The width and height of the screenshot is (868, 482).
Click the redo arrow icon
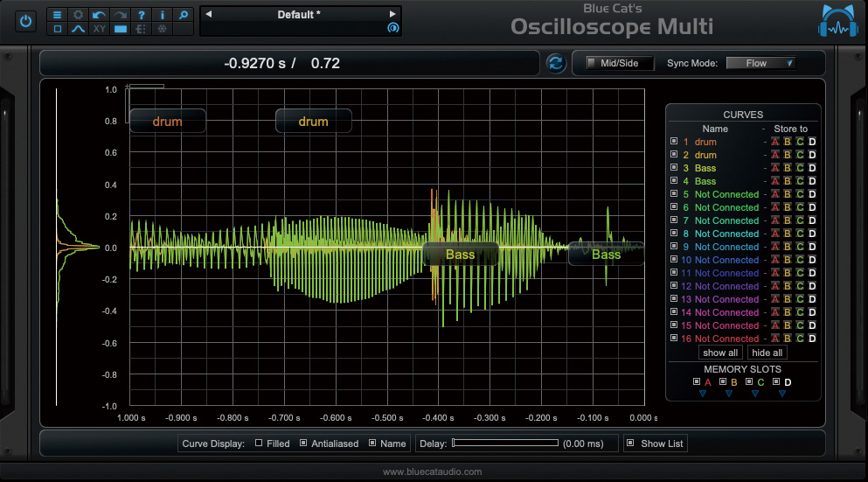point(120,15)
